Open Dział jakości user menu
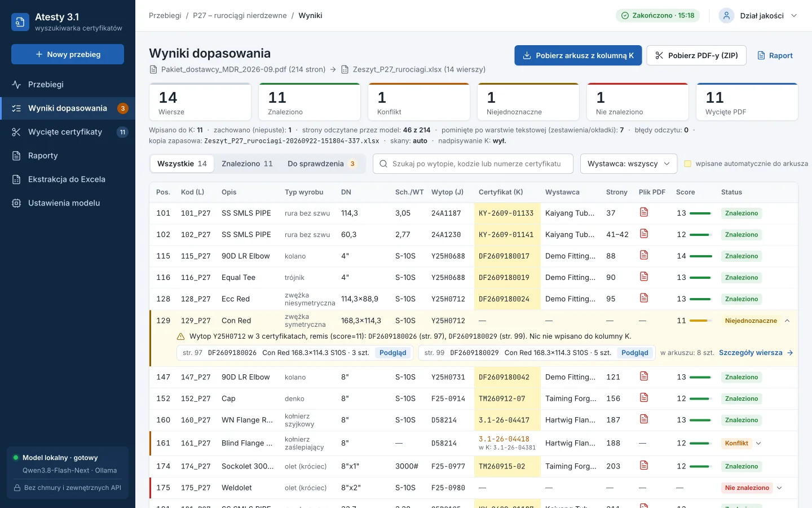This screenshot has width=812, height=508. pos(758,16)
